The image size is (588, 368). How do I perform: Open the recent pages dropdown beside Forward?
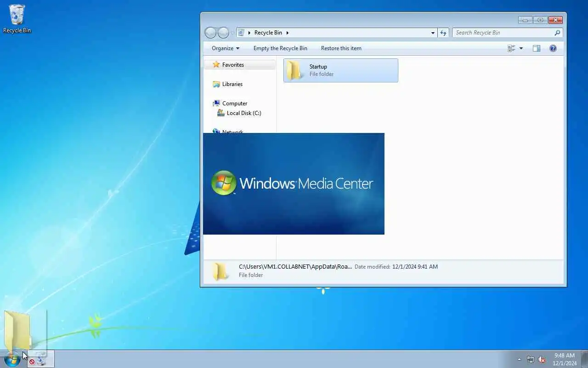[232, 33]
